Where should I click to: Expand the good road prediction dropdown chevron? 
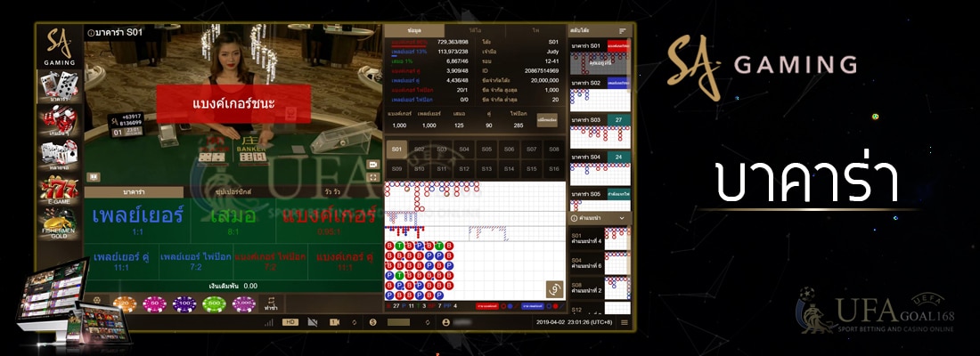tap(623, 218)
